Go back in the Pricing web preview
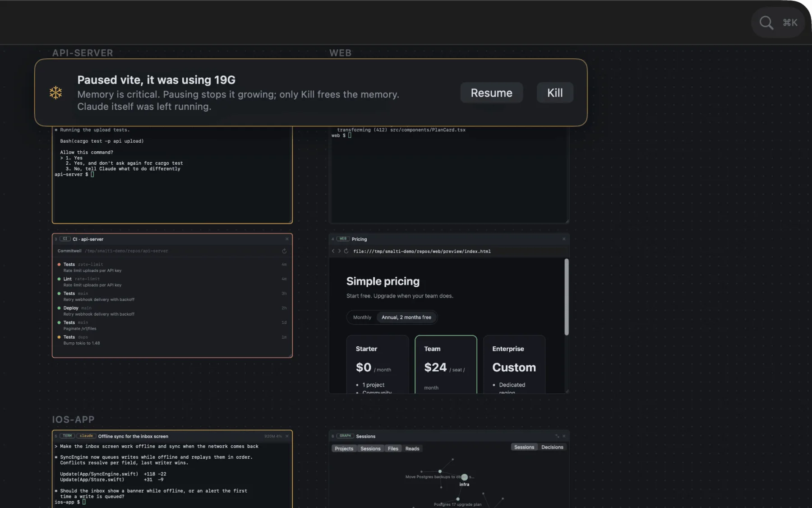The height and width of the screenshot is (508, 812). [x=333, y=251]
